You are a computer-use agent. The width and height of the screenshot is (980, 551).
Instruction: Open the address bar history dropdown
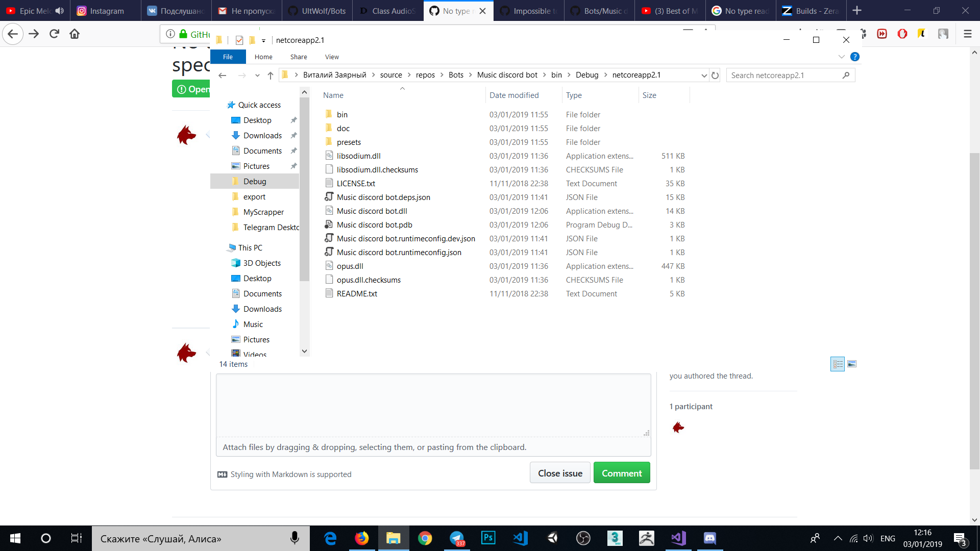(x=704, y=75)
